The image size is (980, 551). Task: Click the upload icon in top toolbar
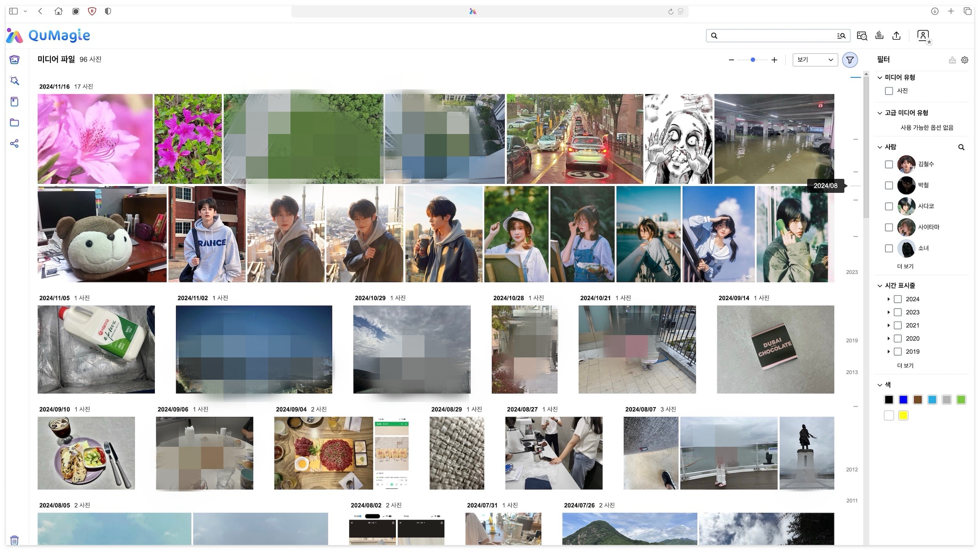896,36
